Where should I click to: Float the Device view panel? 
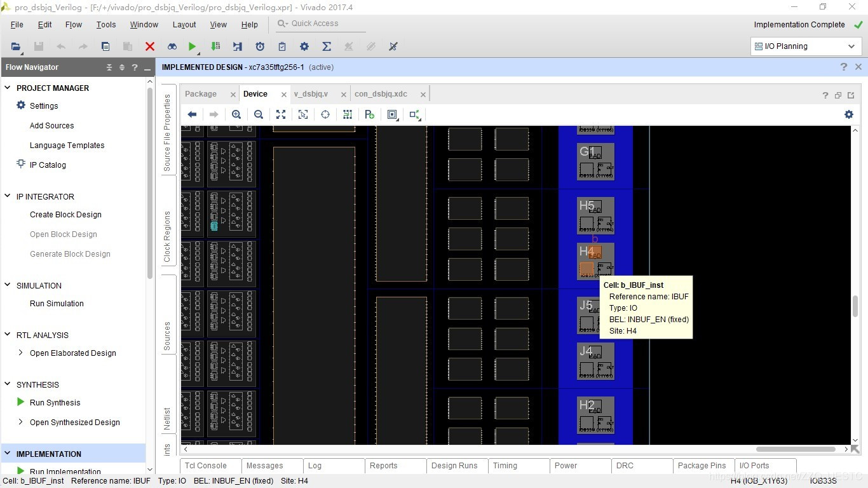[838, 95]
